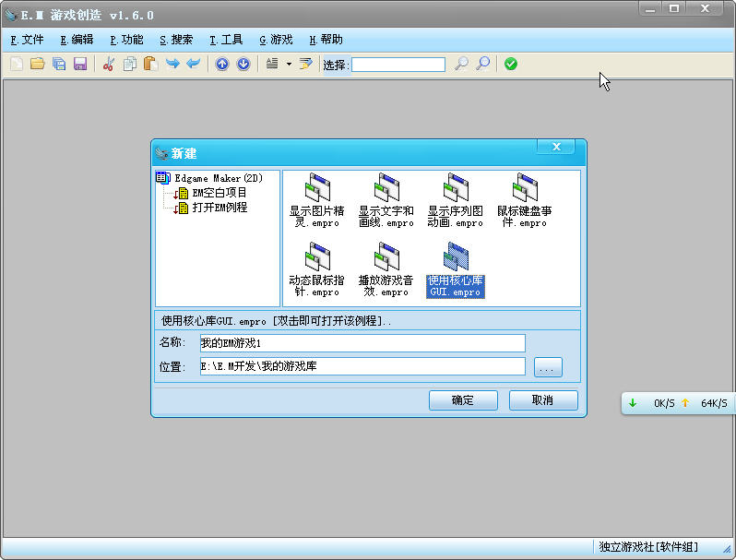Open the dropdown arrow next to alignment icon
The image size is (736, 560).
[289, 64]
